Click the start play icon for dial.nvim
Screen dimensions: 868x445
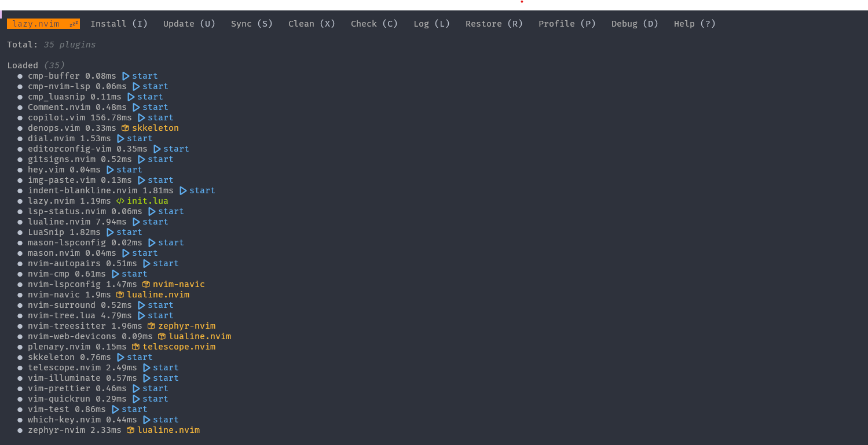[120, 138]
